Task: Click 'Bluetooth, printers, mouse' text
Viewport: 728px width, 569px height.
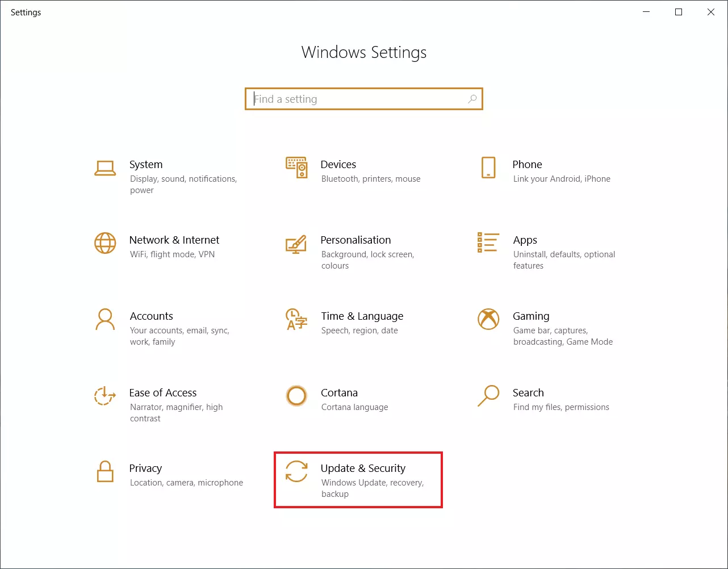Action: [371, 179]
